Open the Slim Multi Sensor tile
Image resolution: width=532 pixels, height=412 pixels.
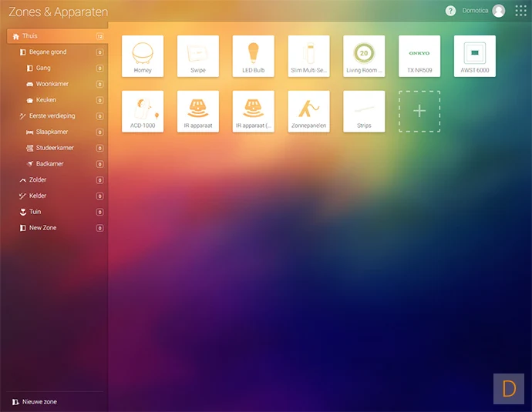click(x=308, y=56)
